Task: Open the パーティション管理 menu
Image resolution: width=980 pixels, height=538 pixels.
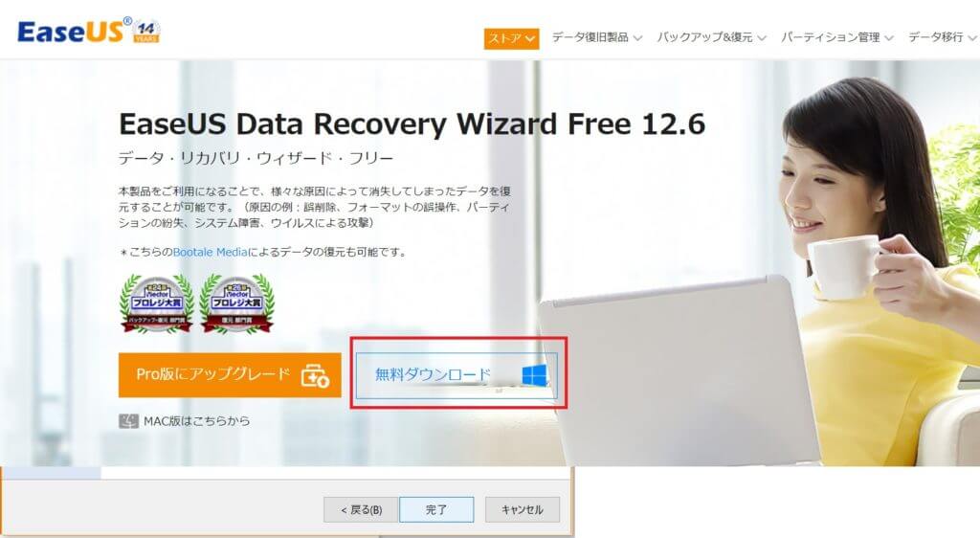Action: coord(836,37)
